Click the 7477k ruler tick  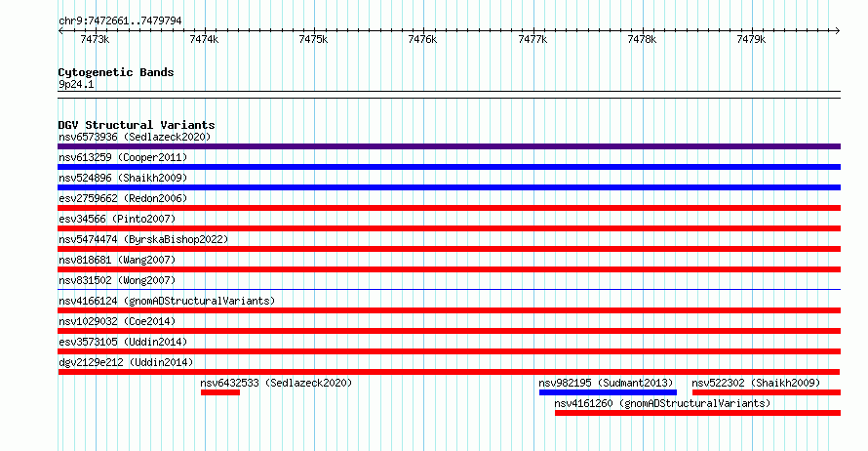coord(533,39)
